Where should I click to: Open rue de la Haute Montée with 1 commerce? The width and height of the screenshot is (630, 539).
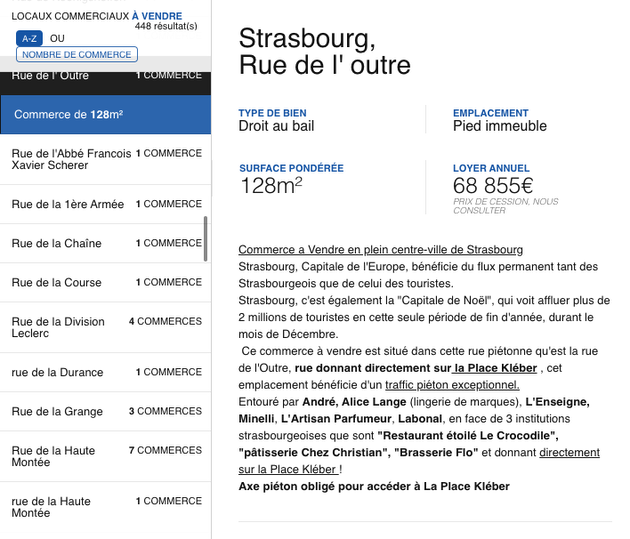tap(105, 507)
